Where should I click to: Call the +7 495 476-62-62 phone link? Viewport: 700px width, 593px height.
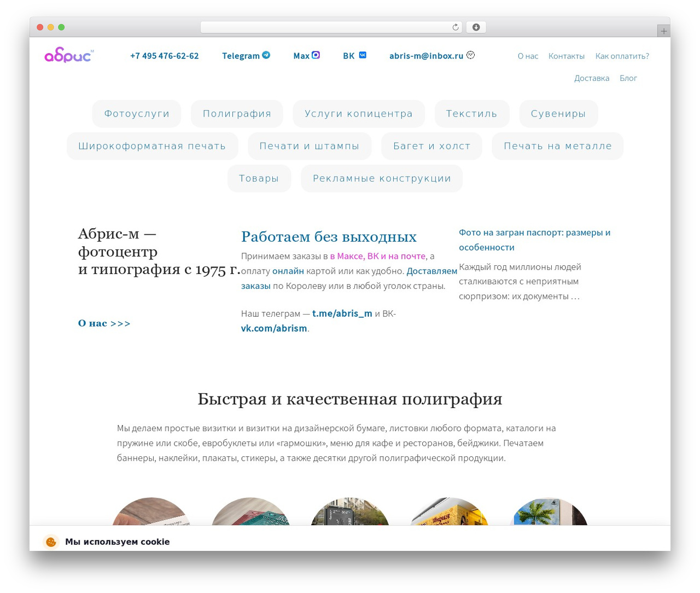(165, 56)
